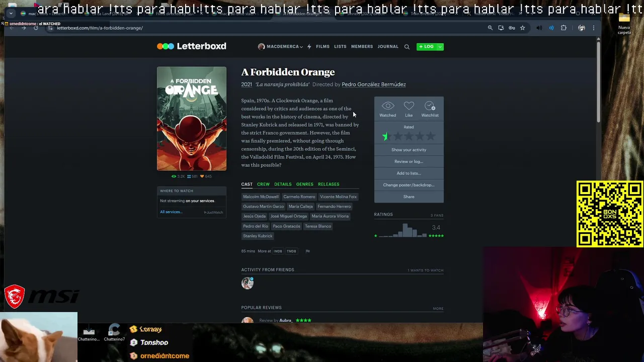644x362 pixels.
Task: Click reviewer Aubra_ name
Action: click(286, 320)
